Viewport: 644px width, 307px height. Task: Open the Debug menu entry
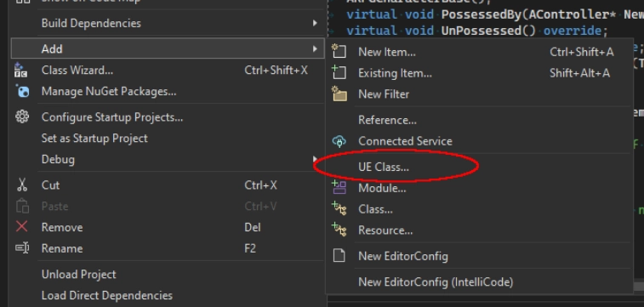coord(167,159)
